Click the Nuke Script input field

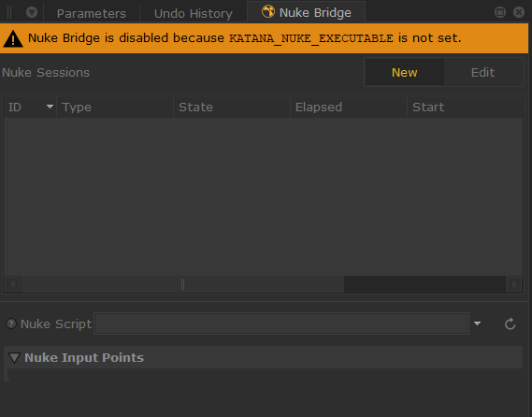[281, 324]
